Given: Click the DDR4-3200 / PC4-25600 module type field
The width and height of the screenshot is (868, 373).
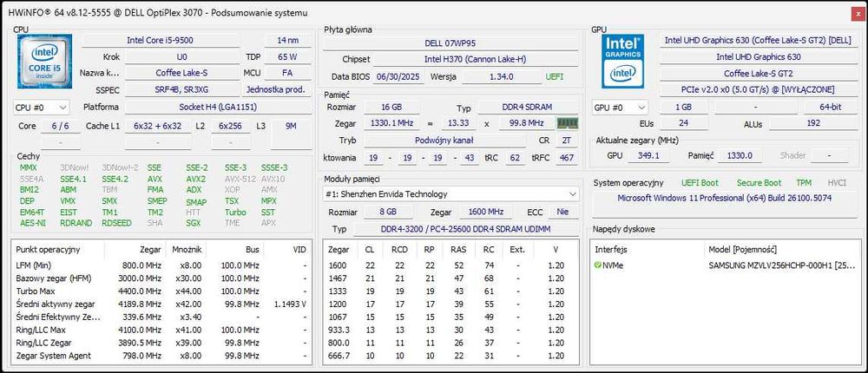Looking at the screenshot, I should (465, 229).
